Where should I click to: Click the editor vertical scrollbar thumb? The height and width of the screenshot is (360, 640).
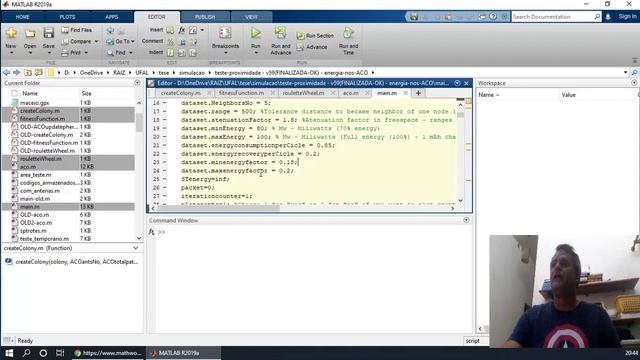(460, 114)
